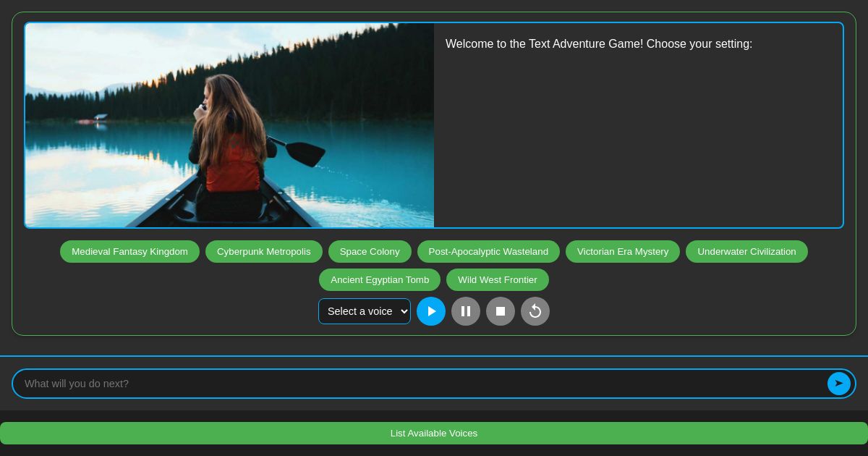Image resolution: width=868 pixels, height=456 pixels.
Task: Click the 'What will you do next?' input
Action: pyautogui.click(x=362, y=384)
